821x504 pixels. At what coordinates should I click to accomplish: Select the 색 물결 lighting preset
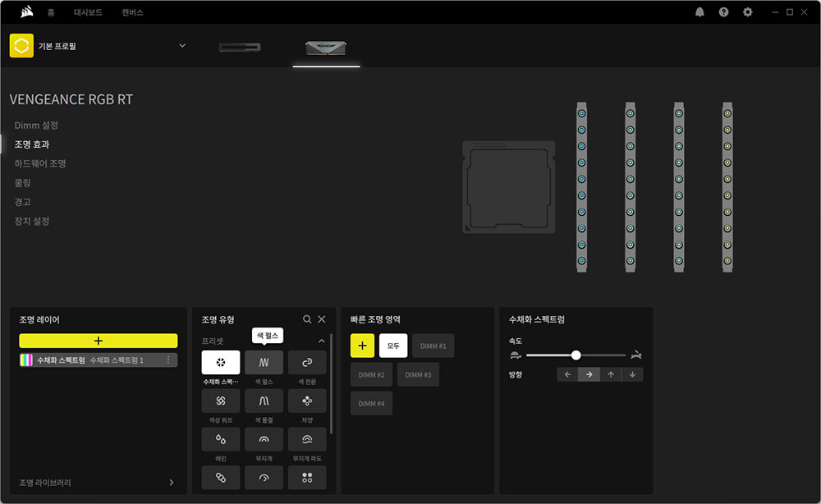tap(264, 401)
